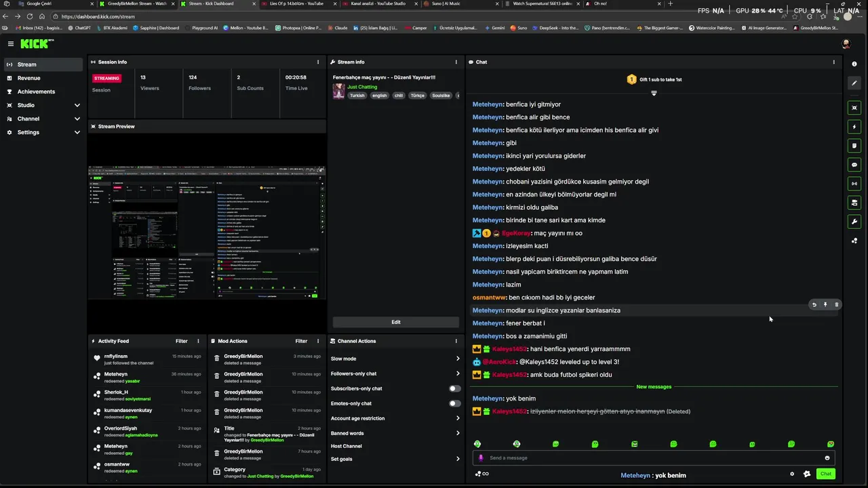Open Account age restriction options
The image size is (868, 488).
[395, 418]
